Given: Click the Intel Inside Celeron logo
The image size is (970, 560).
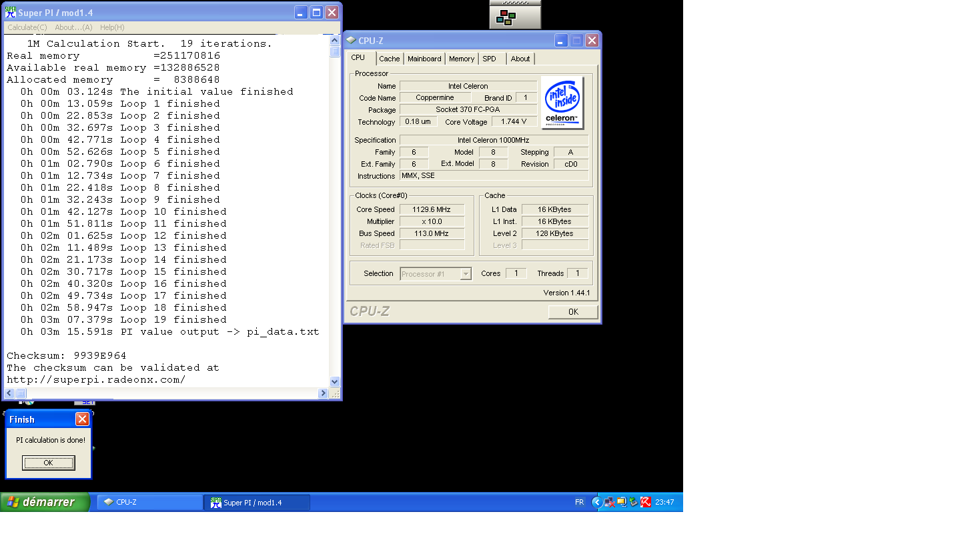Looking at the screenshot, I should coord(562,103).
